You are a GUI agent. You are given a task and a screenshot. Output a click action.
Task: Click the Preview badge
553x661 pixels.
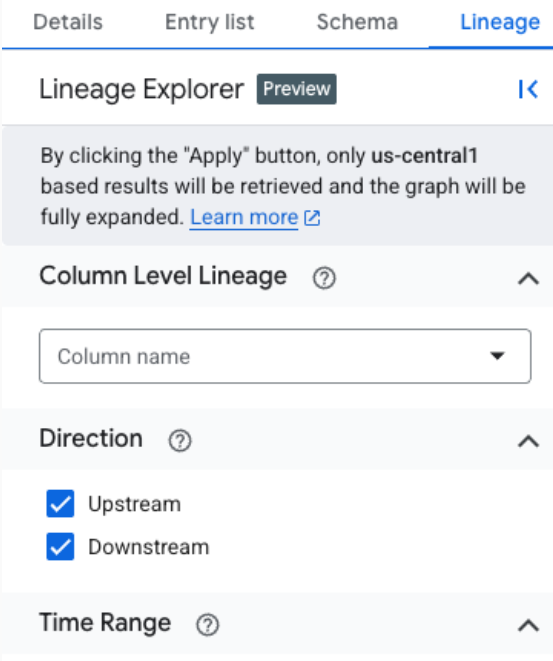(x=297, y=89)
